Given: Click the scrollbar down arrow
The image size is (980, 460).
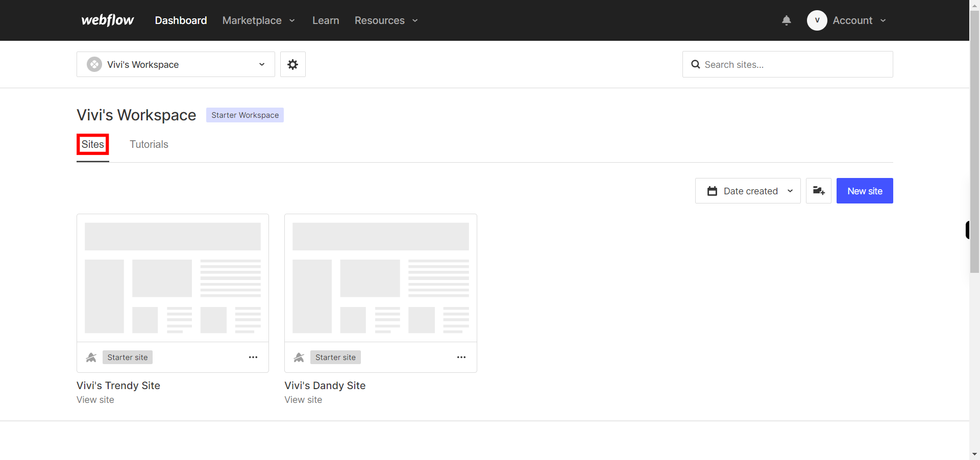Looking at the screenshot, I should click(975, 454).
